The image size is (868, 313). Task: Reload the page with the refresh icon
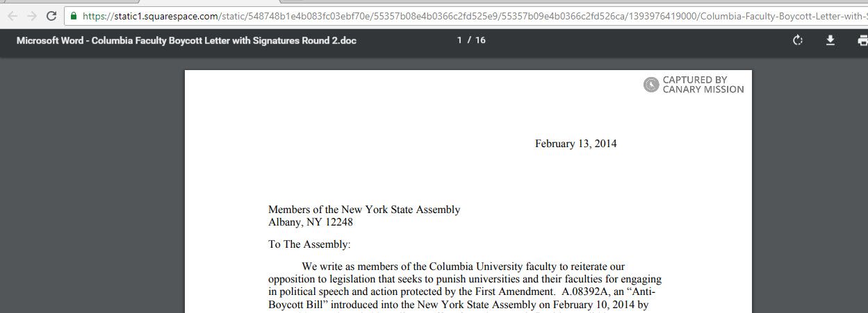[51, 15]
